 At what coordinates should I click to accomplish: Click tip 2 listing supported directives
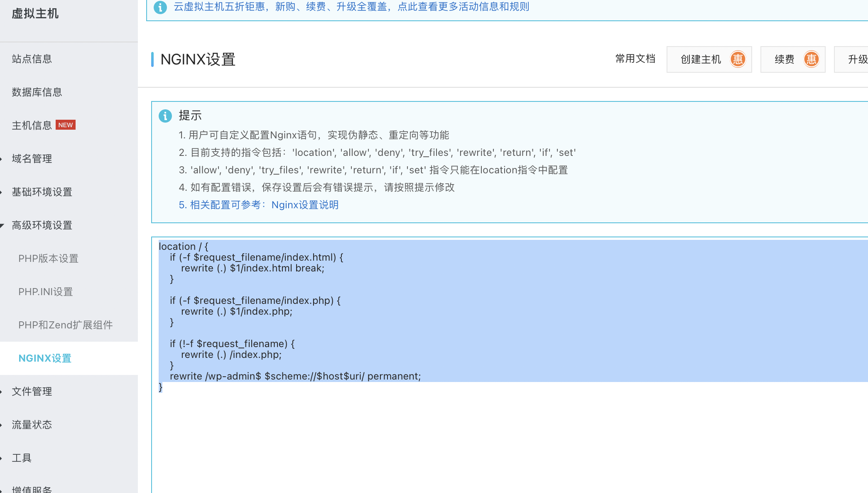(x=377, y=153)
